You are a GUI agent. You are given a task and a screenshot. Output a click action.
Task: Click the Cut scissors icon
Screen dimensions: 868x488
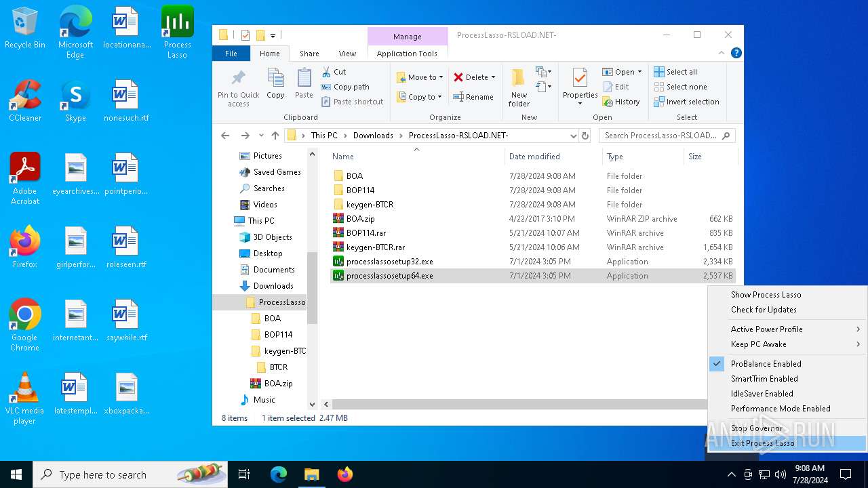[x=326, y=71]
